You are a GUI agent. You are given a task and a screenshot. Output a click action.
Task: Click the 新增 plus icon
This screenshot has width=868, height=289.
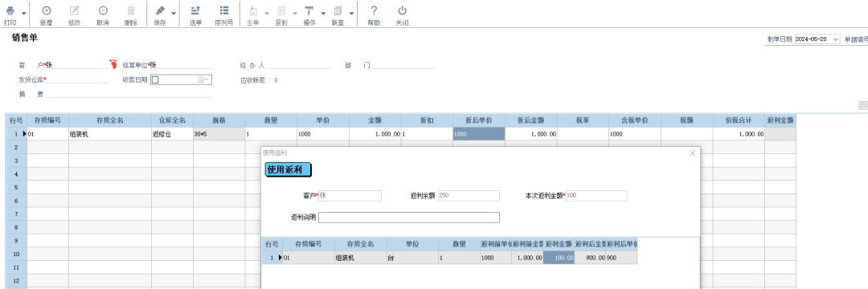point(47,10)
